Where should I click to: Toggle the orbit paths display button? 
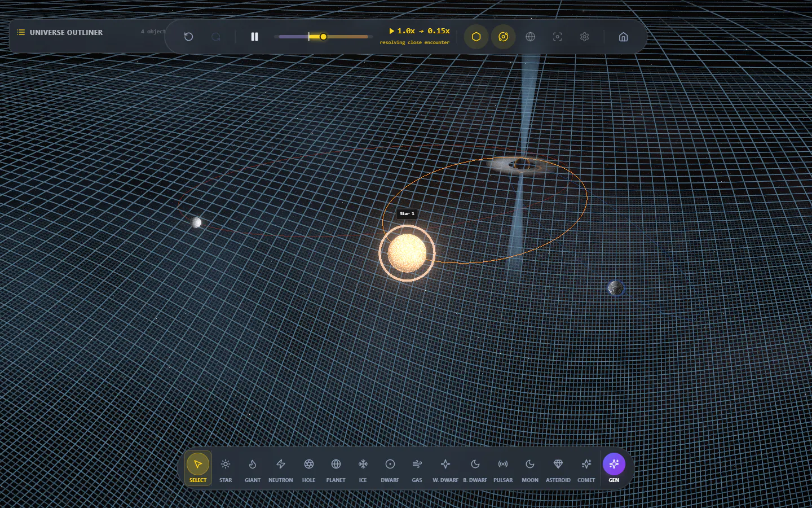[x=503, y=37]
